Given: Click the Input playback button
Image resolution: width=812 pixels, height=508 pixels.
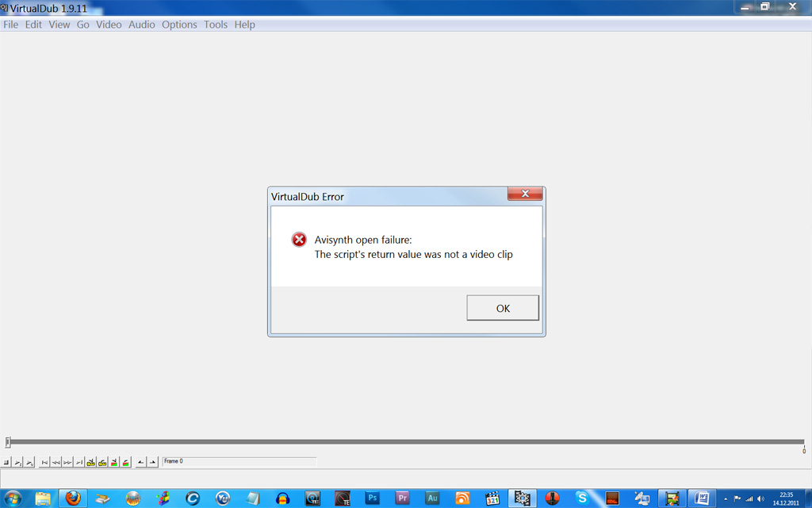Looking at the screenshot, I should [17, 462].
